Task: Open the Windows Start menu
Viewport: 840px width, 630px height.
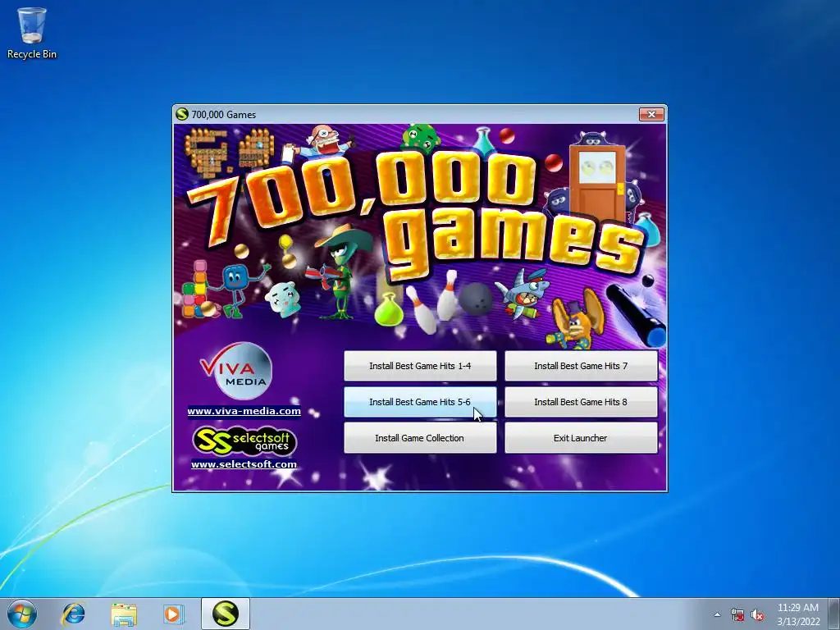Action: [x=22, y=614]
